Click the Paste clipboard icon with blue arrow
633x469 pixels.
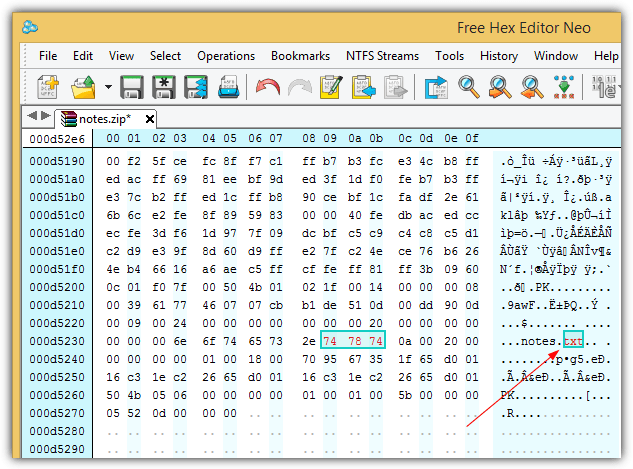point(363,87)
